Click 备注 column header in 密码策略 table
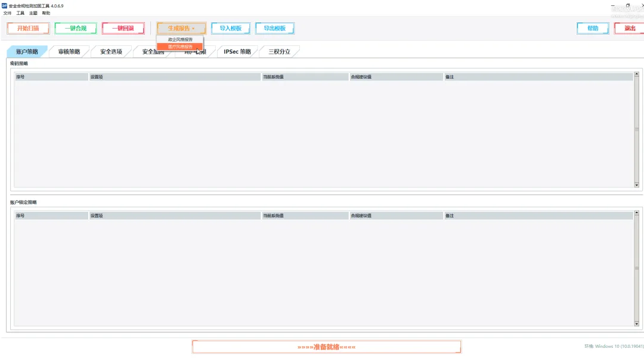Screen dimensions: 644x361 pyautogui.click(x=538, y=77)
